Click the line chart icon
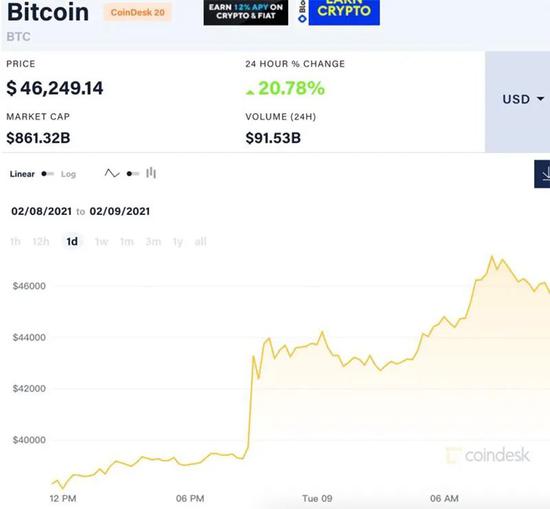This screenshot has width=550, height=509. (112, 173)
